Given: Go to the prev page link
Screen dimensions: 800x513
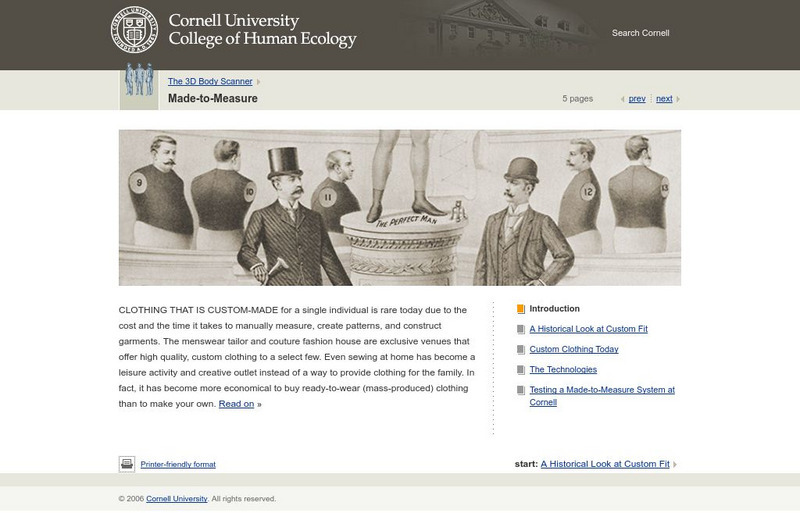Looking at the screenshot, I should coord(637,99).
